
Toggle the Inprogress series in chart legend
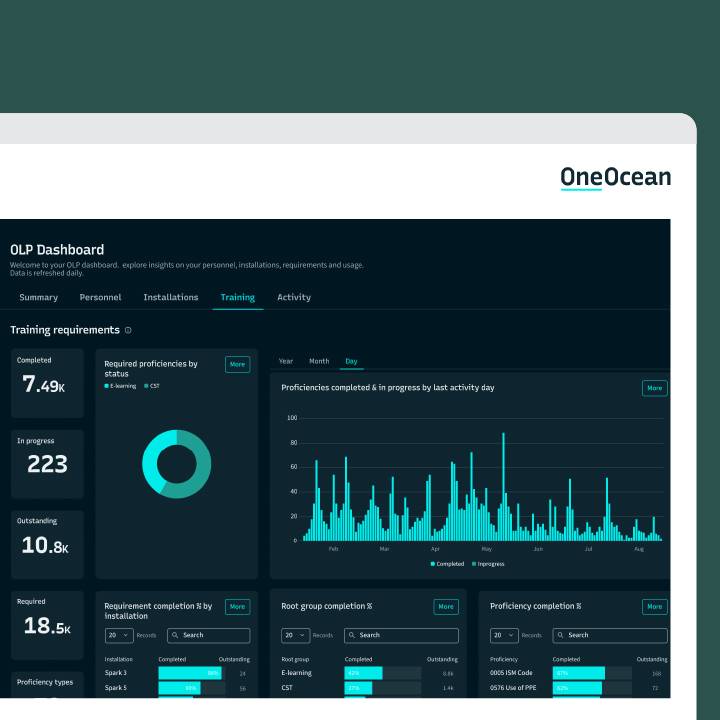coord(474,564)
